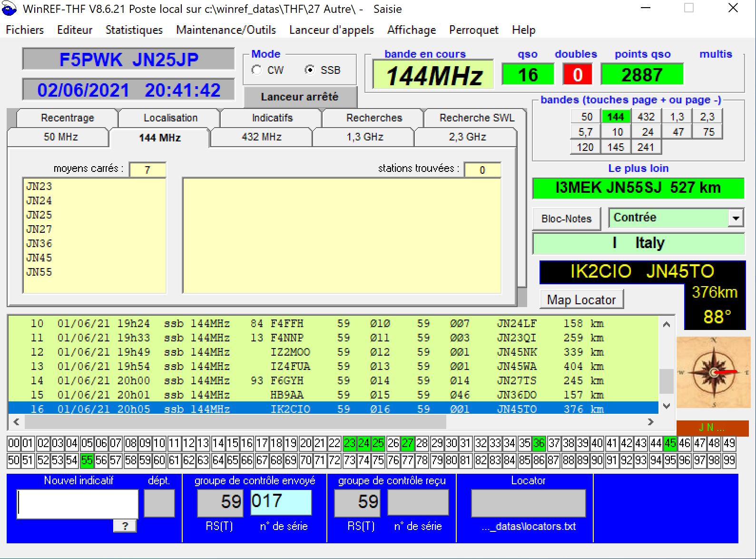Viewport: 756px width, 559px height.
Task: Select band 1,3 button
Action: pos(677,117)
